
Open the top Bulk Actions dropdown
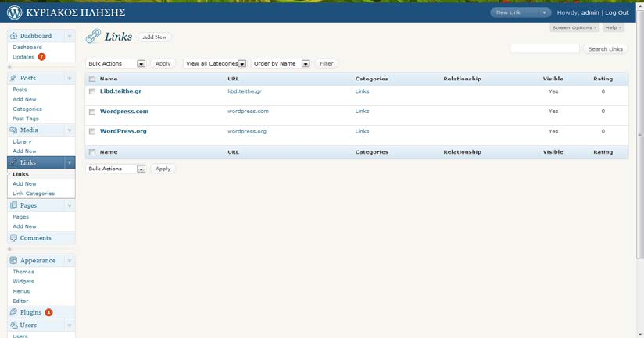[116, 63]
